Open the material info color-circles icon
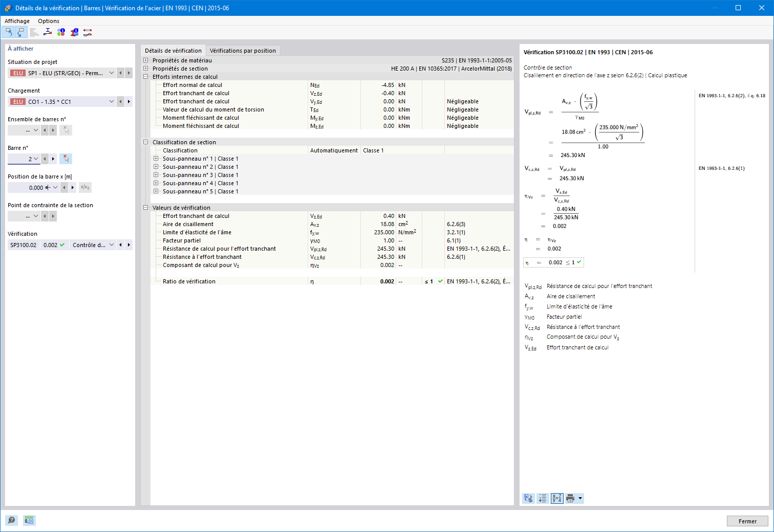This screenshot has width=774, height=532. pos(61,32)
